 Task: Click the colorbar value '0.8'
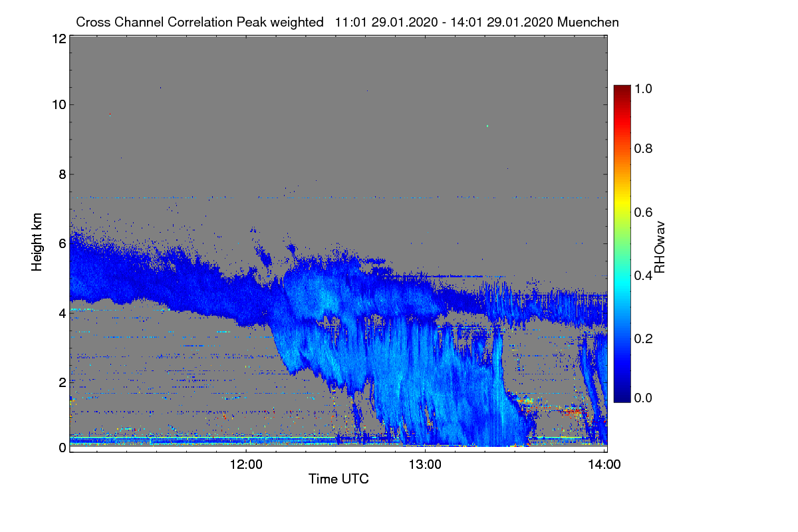(x=642, y=148)
